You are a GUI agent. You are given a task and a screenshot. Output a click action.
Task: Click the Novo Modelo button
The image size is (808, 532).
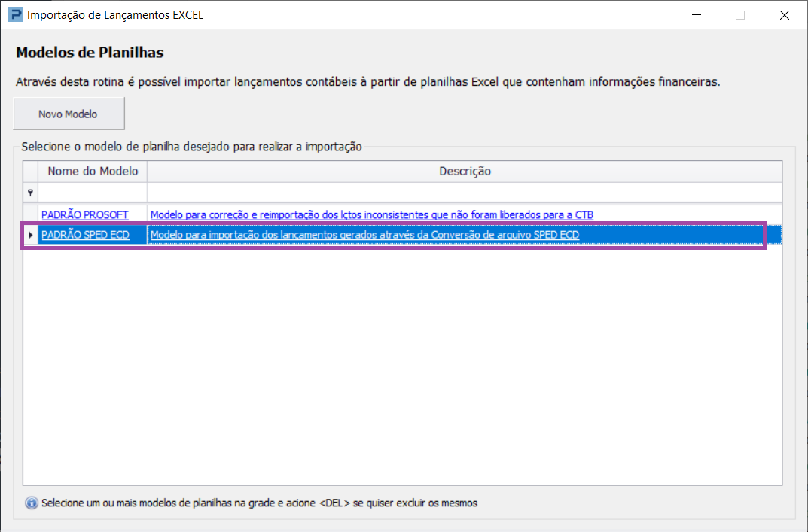click(x=69, y=114)
